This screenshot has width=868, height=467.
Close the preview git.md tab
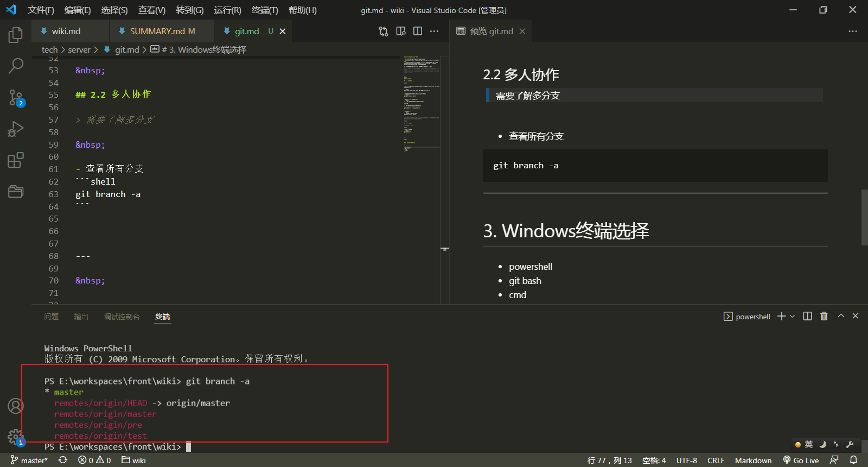click(522, 31)
